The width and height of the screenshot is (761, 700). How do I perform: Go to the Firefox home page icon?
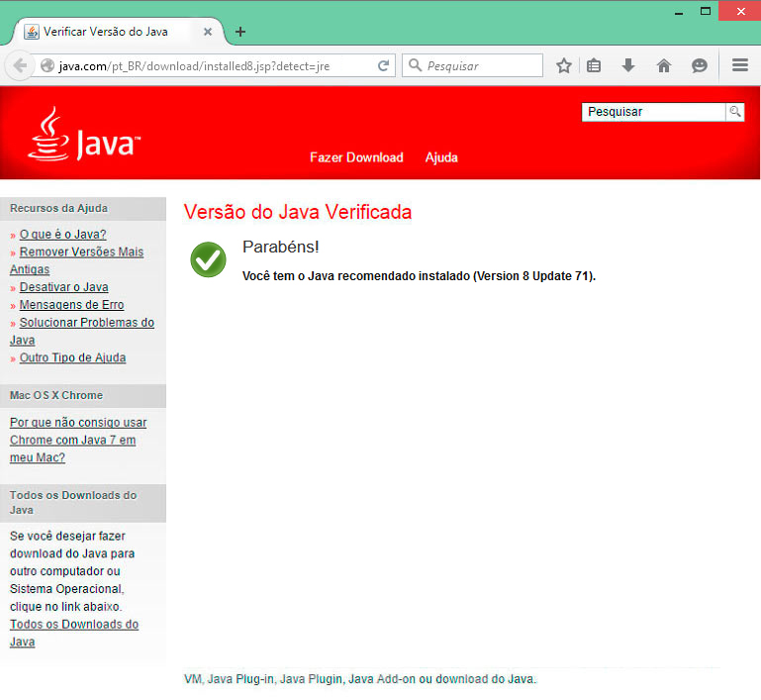(x=663, y=65)
